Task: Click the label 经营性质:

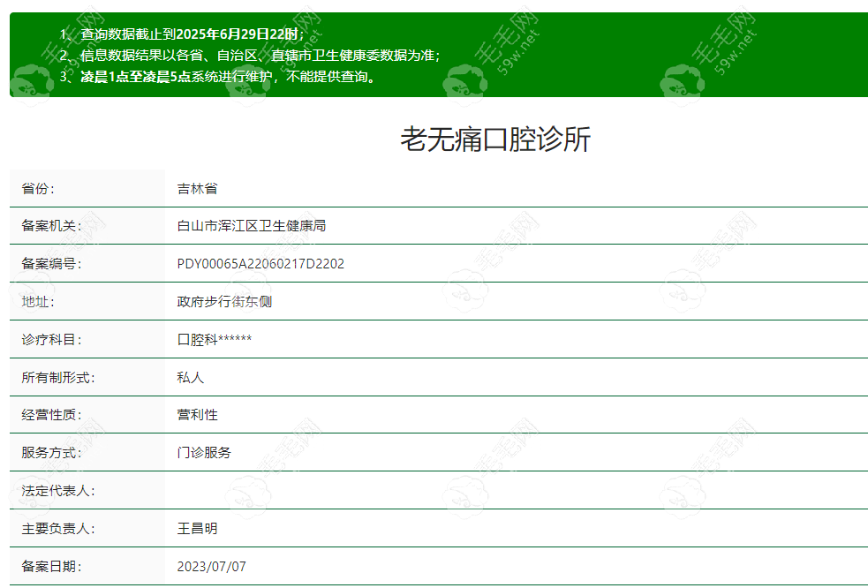Action: (51, 415)
